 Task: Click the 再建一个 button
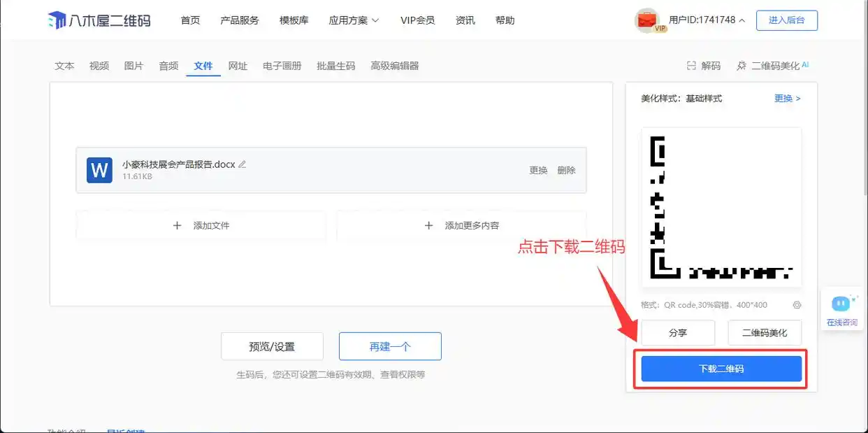390,346
